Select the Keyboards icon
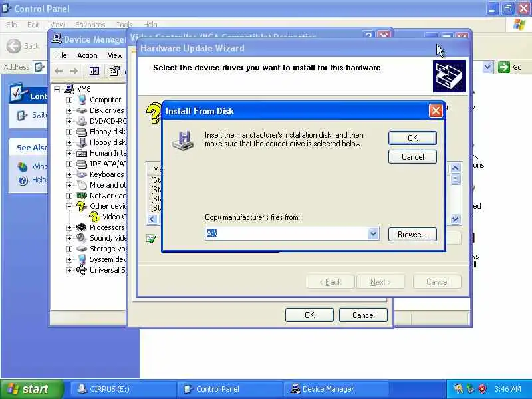This screenshot has height=399, width=532. [82, 174]
